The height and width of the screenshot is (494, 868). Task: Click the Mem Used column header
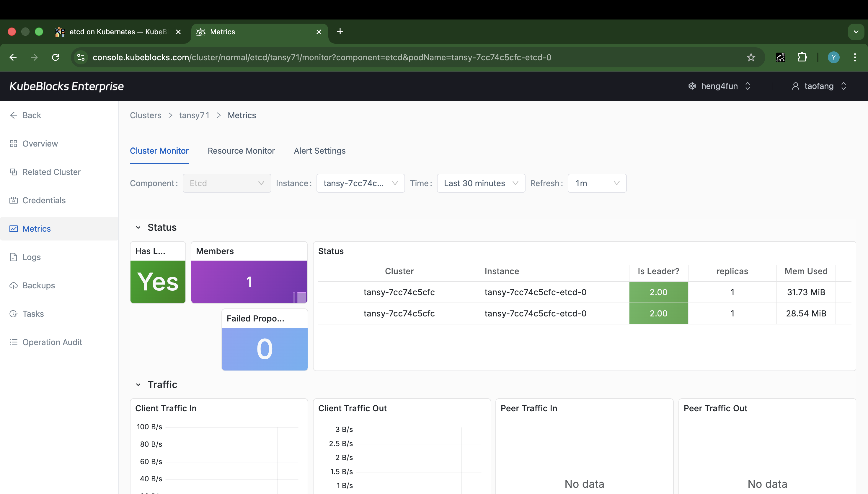point(806,272)
